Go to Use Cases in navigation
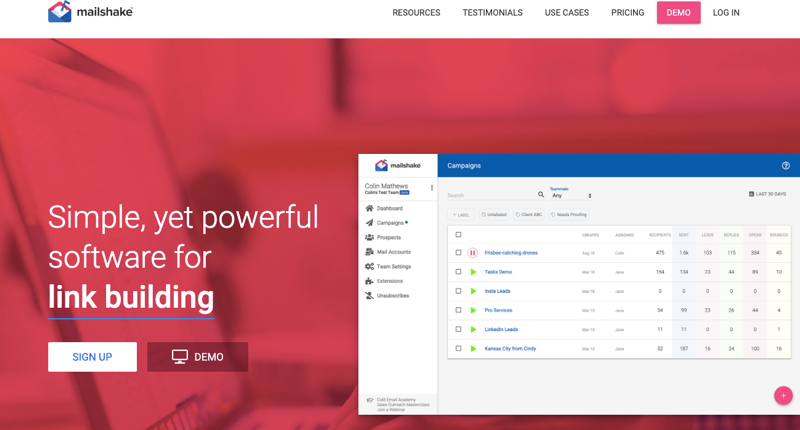Viewport: 800px width, 430px height. [566, 13]
